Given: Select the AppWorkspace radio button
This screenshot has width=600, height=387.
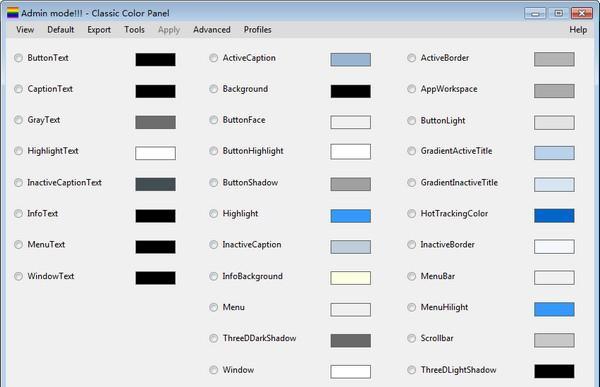Looking at the screenshot, I should [x=411, y=89].
